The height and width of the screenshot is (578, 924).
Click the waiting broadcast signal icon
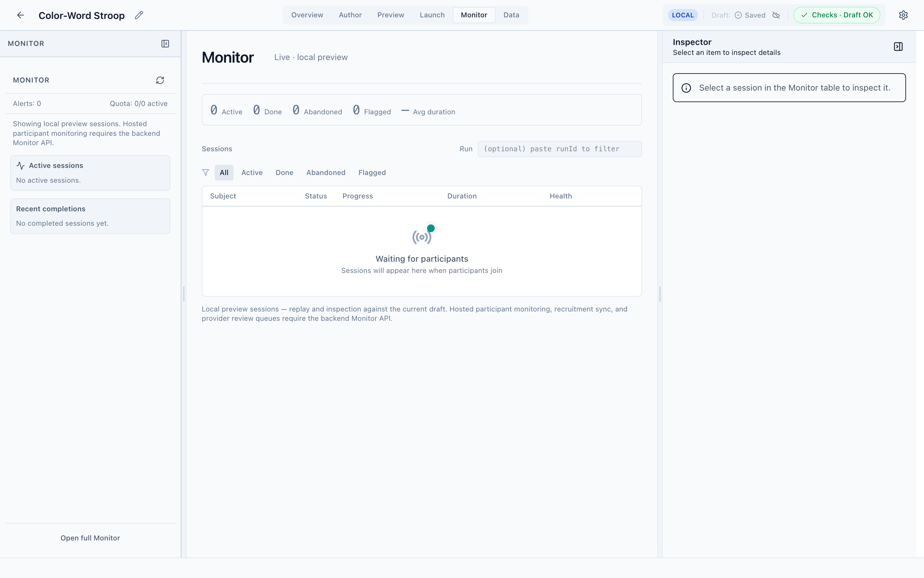pos(422,237)
